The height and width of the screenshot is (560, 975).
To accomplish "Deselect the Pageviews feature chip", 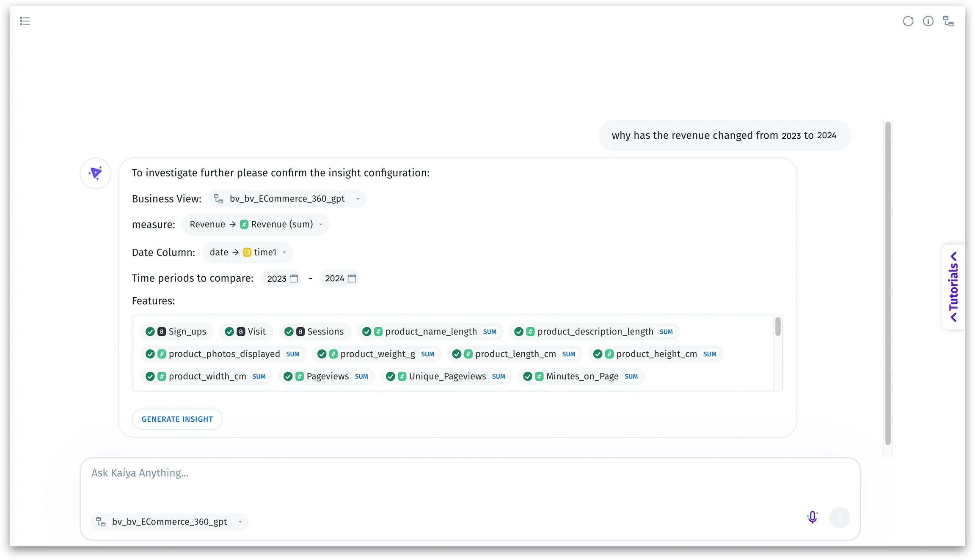I will coord(288,376).
